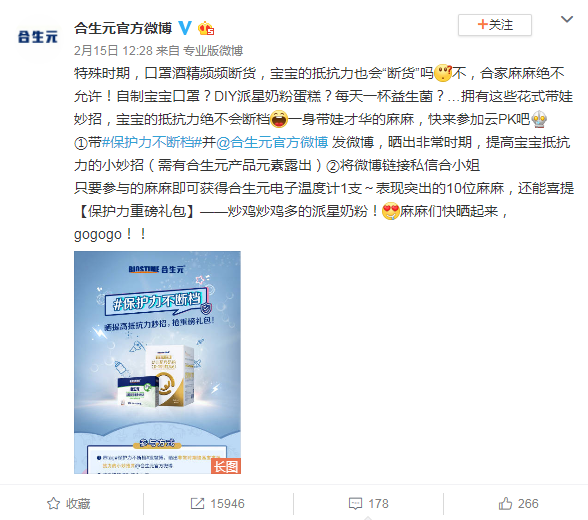Click the 专业版微博 source link
Image resolution: width=588 pixels, height=520 pixels.
213,50
